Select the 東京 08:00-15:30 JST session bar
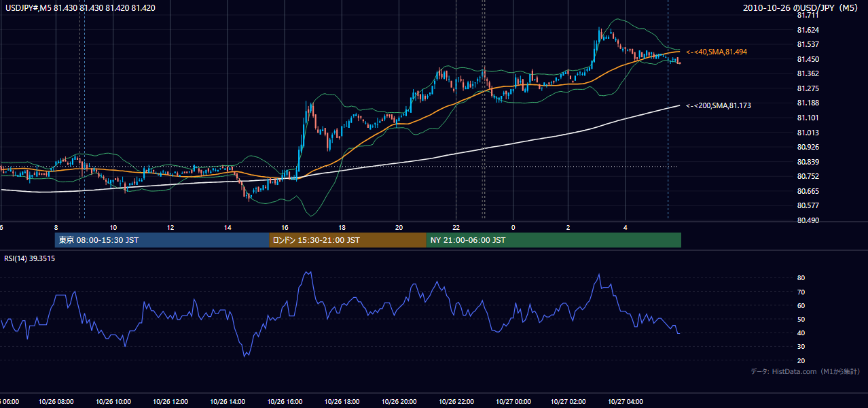 [162, 240]
